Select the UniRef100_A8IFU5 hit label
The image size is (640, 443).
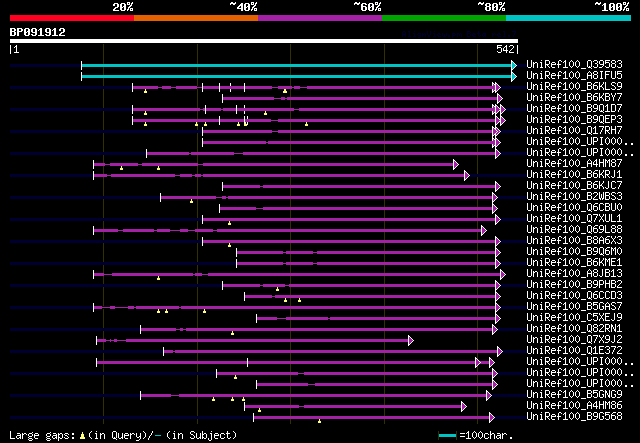pyautogui.click(x=574, y=76)
